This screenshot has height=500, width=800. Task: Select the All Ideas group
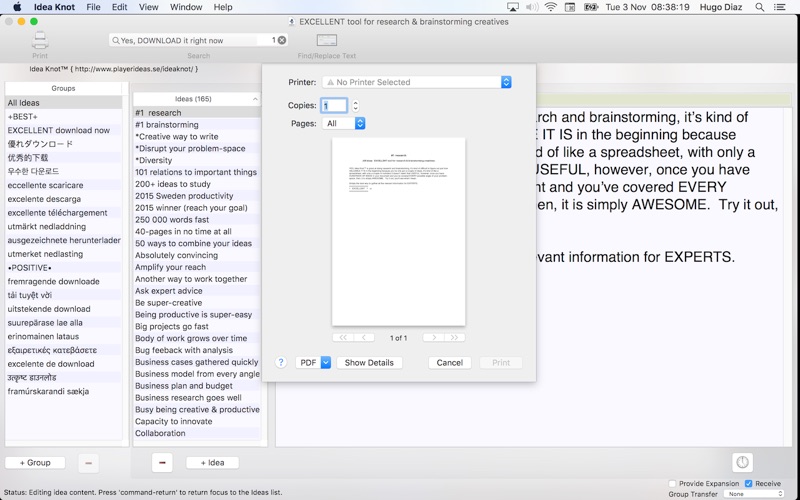pos(63,103)
